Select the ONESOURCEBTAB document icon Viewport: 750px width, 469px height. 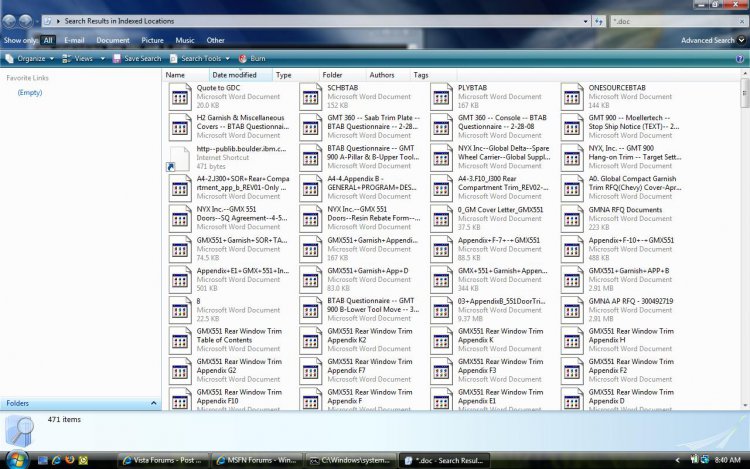point(572,97)
